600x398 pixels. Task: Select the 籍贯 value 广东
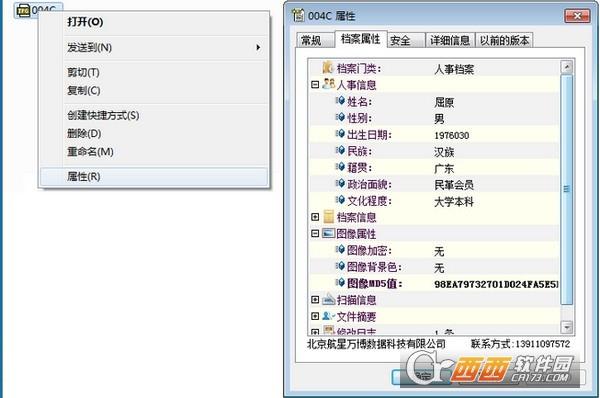(x=444, y=168)
